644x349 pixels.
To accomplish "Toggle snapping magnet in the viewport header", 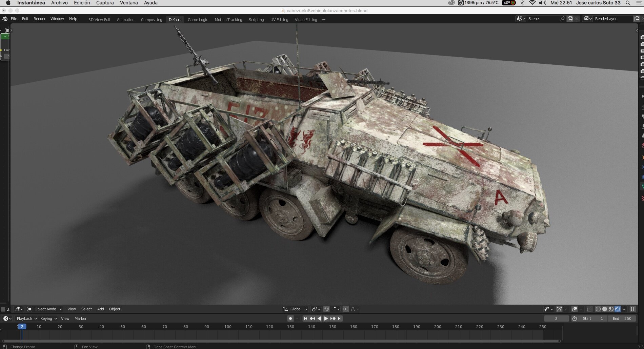I will point(326,309).
